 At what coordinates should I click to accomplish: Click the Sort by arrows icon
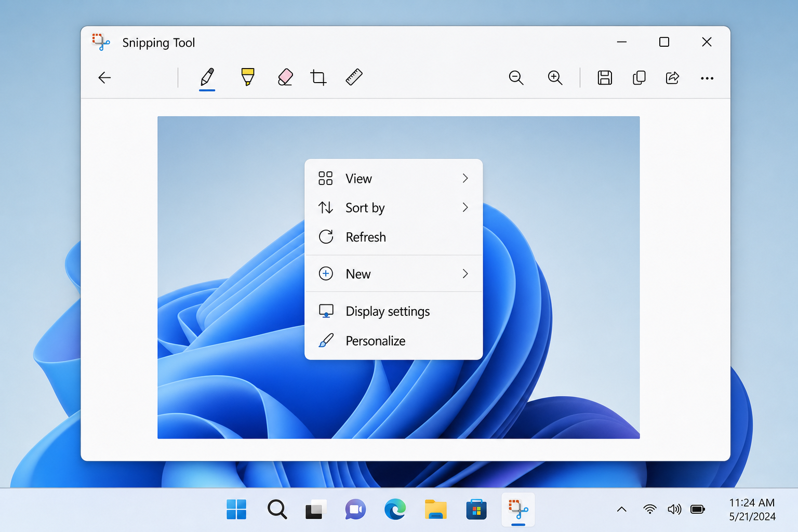point(326,208)
